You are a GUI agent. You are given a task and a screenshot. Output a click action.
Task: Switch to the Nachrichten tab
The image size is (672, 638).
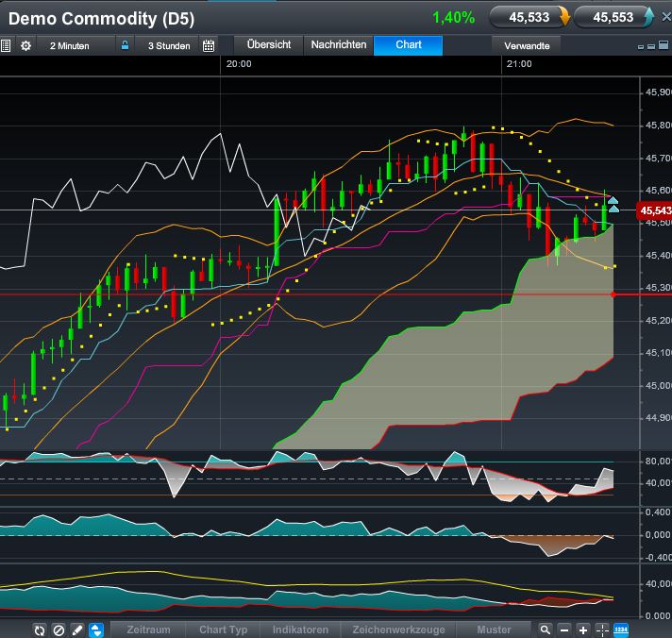(339, 44)
